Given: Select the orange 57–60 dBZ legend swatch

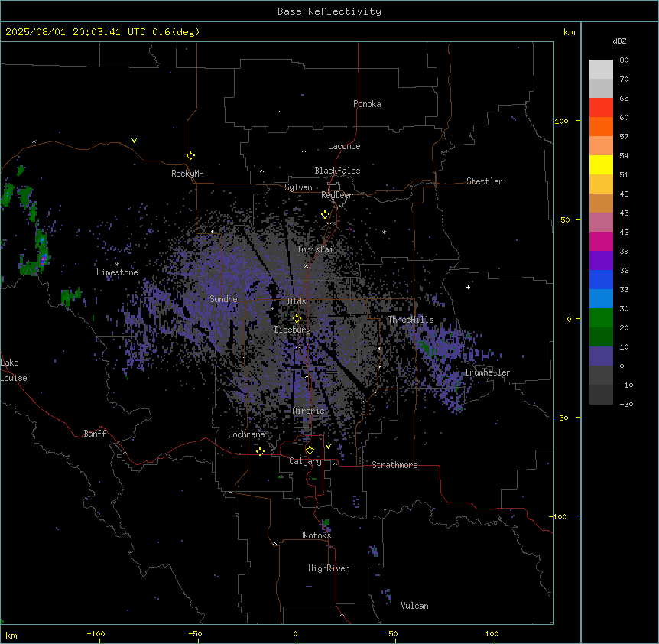Looking at the screenshot, I should coord(601,126).
